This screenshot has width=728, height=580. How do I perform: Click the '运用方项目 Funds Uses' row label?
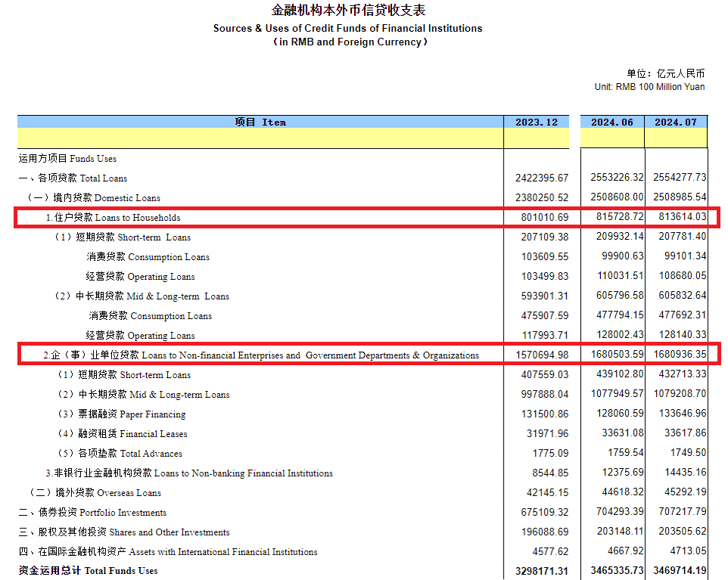click(67, 159)
